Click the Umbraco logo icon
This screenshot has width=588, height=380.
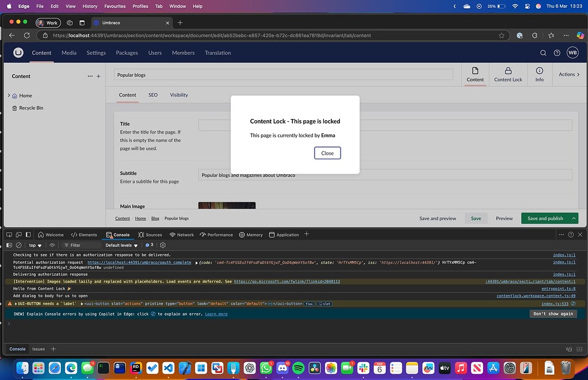point(18,52)
